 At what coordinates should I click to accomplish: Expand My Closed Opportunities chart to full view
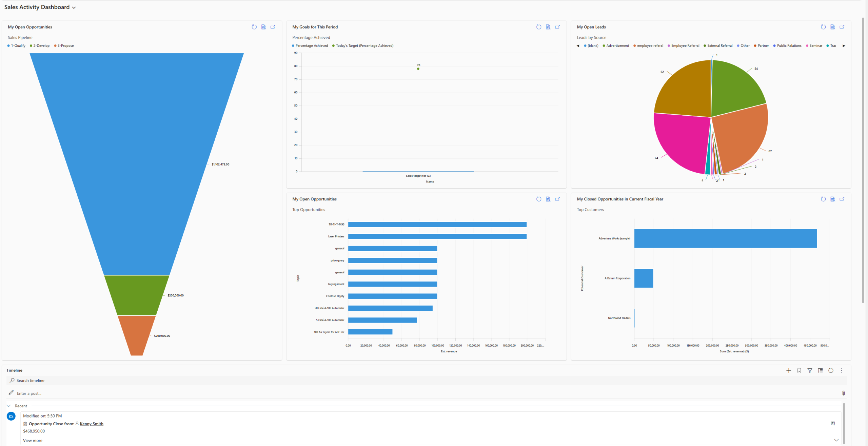(842, 199)
